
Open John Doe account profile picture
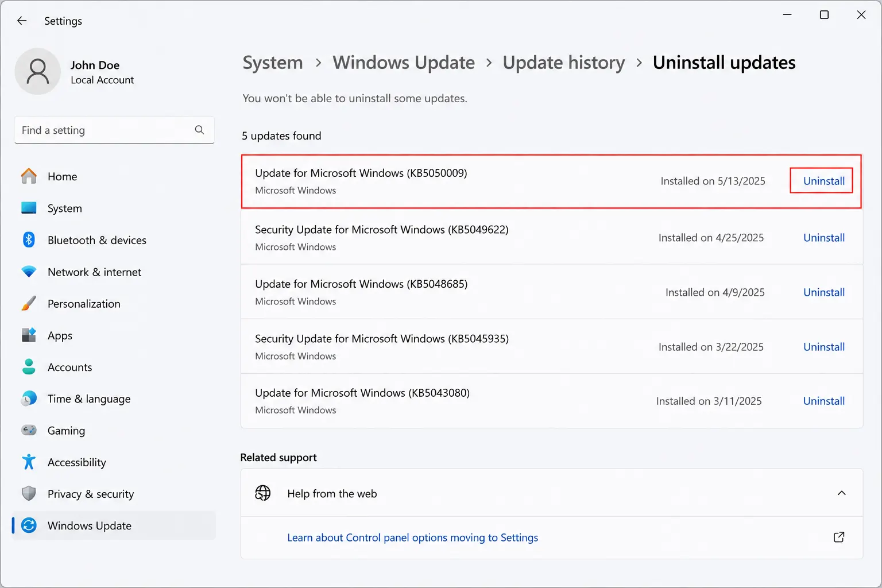[x=37, y=71]
